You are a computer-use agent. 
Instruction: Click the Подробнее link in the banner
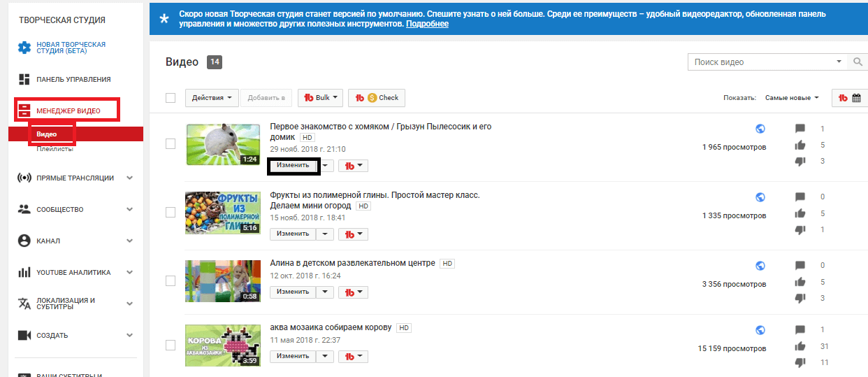point(427,24)
